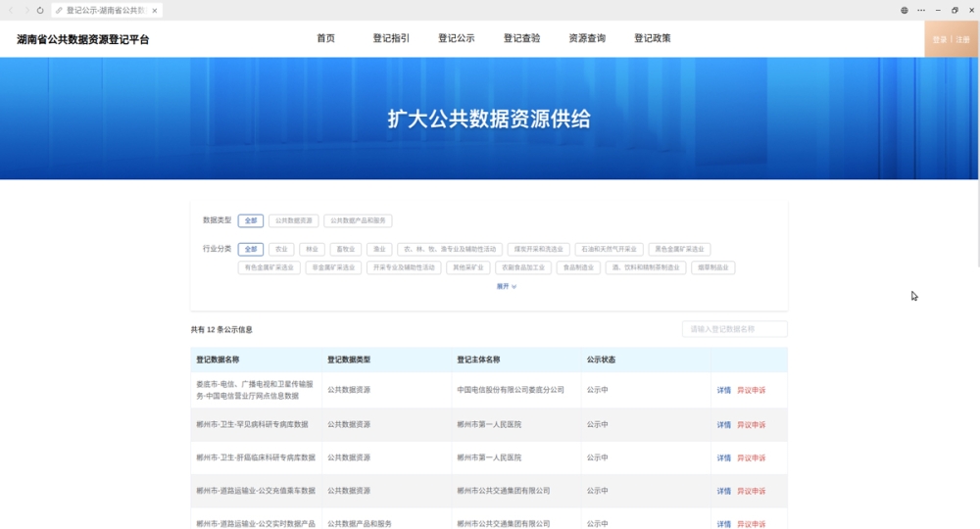Screen dimensions: 980x529
Task: Click the link icon on the tab
Action: (x=60, y=10)
